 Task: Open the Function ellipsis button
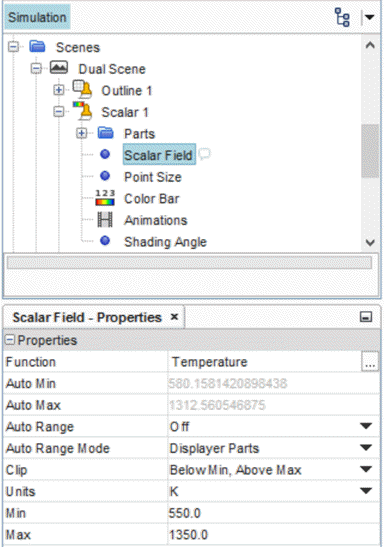(370, 362)
